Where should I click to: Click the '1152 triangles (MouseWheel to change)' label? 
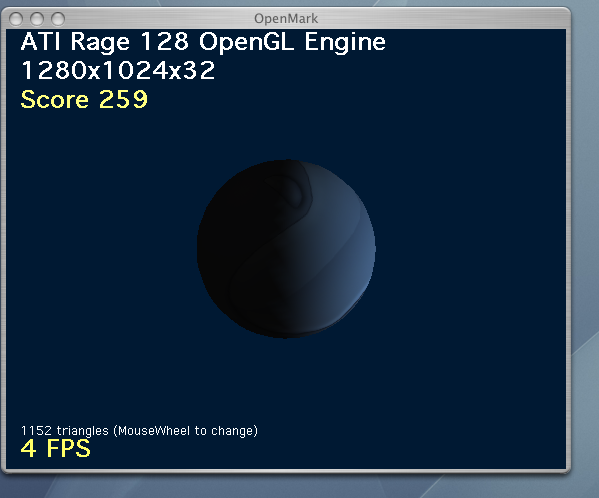tap(139, 430)
